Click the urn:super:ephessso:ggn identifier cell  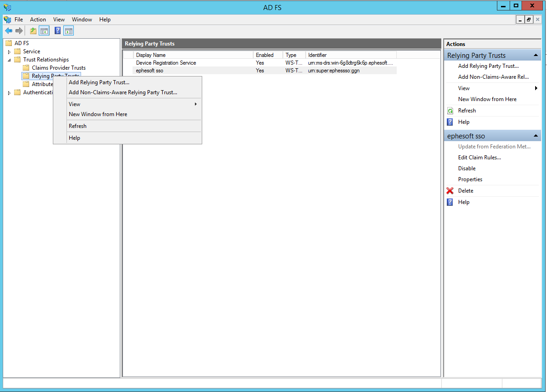pos(334,71)
